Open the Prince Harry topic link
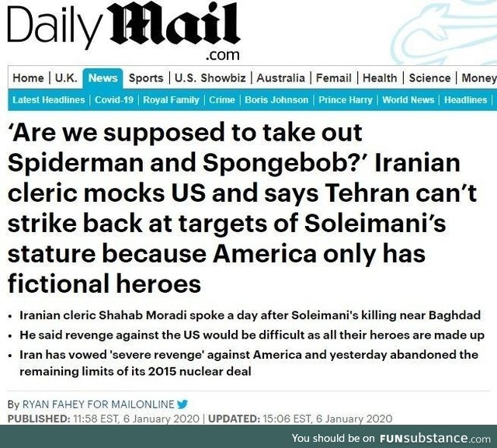 pyautogui.click(x=346, y=100)
